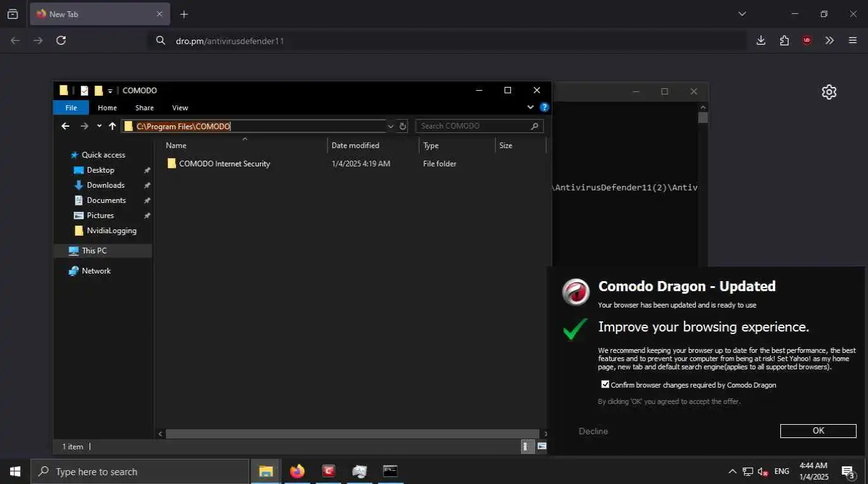Open Documents in navigation pane

(x=106, y=200)
